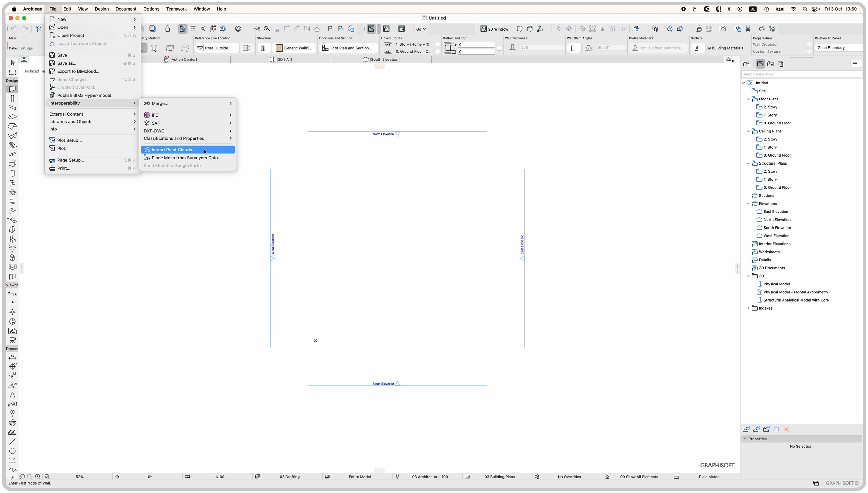Click the Search View Map field
This screenshot has height=493, width=868.
[x=801, y=74]
